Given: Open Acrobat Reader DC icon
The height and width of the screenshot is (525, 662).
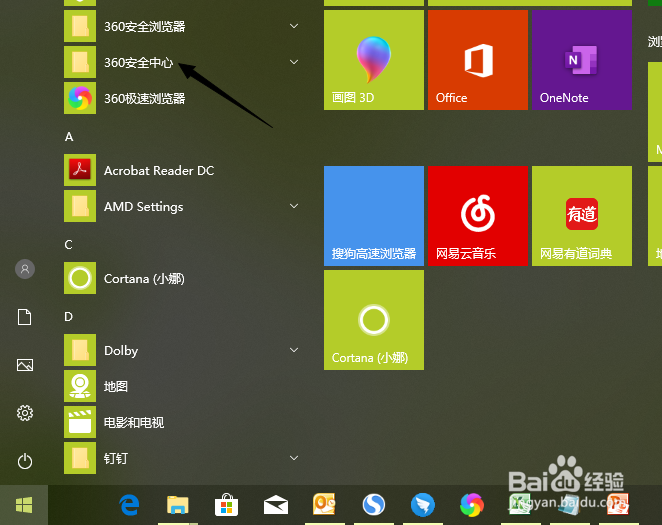Looking at the screenshot, I should [x=80, y=170].
